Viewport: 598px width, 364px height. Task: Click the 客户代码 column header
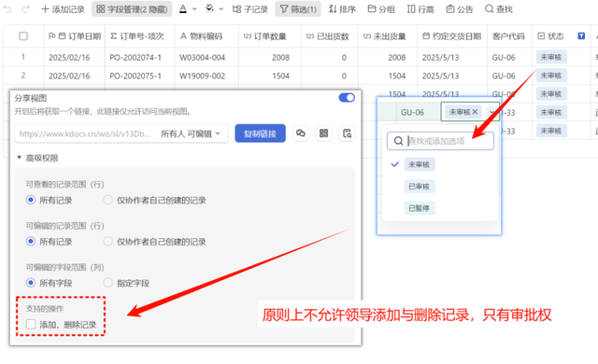click(x=508, y=36)
